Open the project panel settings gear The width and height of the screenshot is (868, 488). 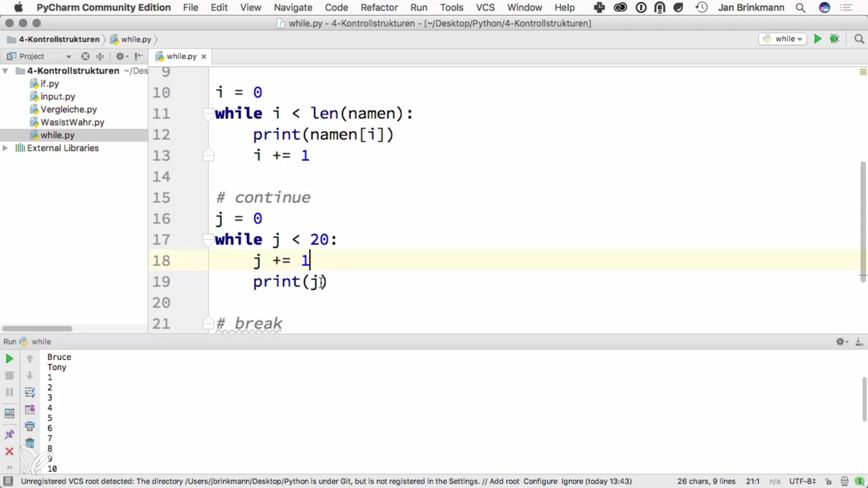pyautogui.click(x=120, y=56)
